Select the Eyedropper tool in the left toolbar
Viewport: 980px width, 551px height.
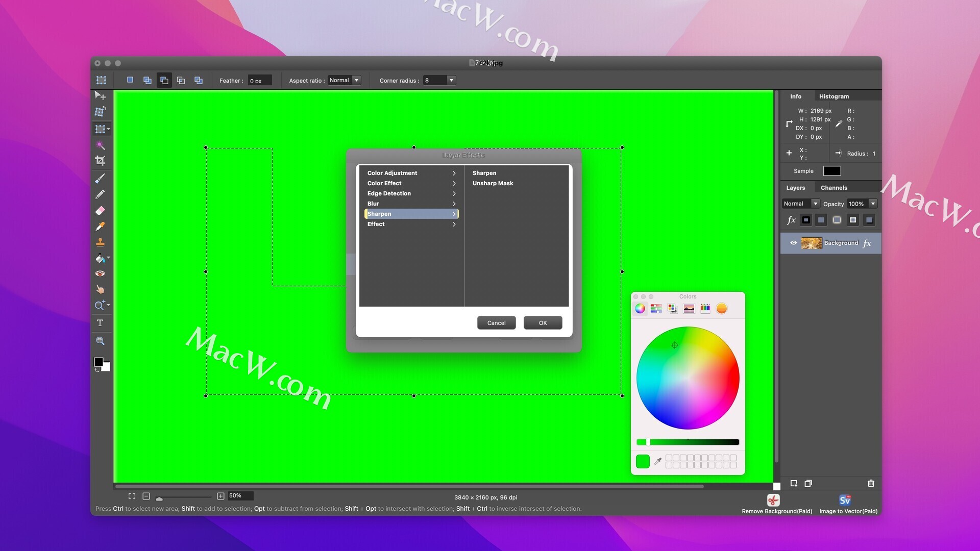100,227
